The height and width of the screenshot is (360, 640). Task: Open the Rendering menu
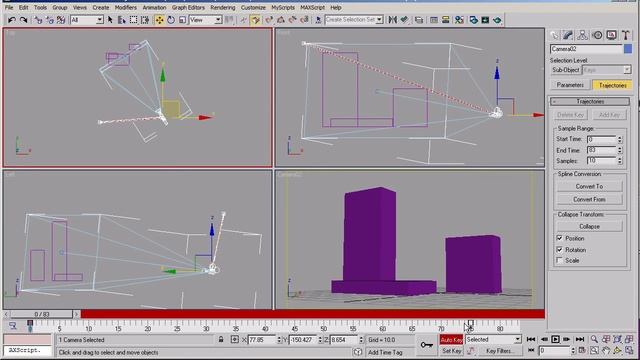pyautogui.click(x=223, y=7)
